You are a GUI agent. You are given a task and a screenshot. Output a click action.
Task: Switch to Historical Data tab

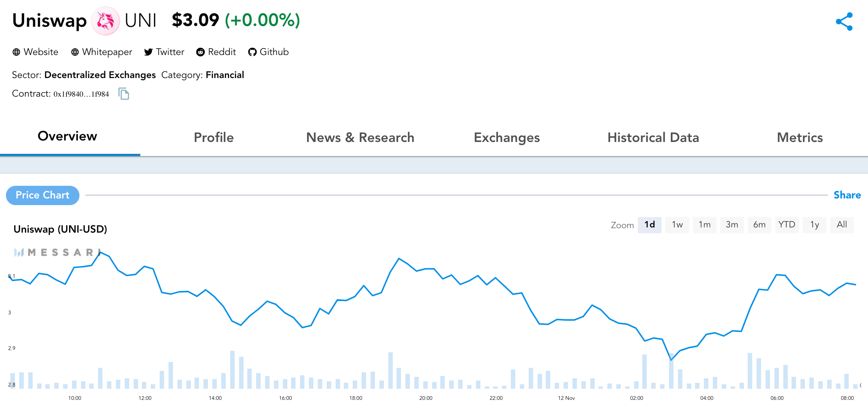(653, 137)
